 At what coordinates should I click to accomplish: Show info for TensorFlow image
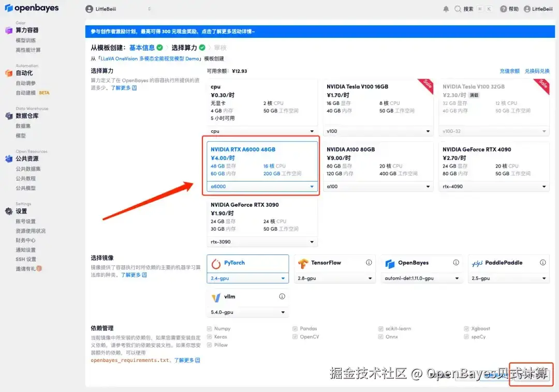pyautogui.click(x=369, y=262)
